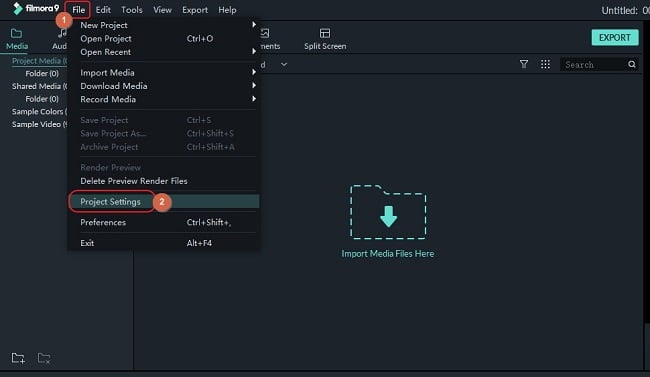Viewport: 650px width, 377px height.
Task: Click the delete folder icon
Action: [x=44, y=358]
